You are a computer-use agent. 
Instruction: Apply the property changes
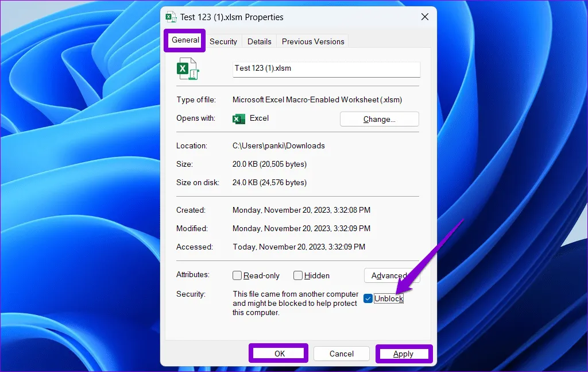point(403,354)
